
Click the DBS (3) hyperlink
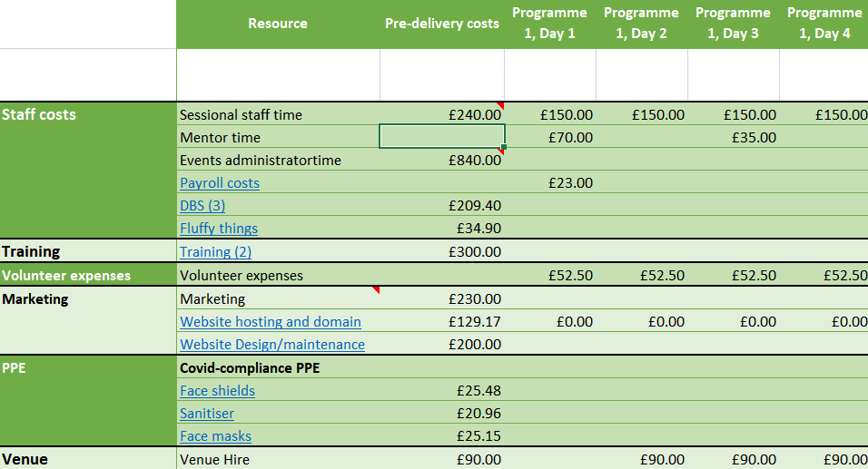[202, 206]
